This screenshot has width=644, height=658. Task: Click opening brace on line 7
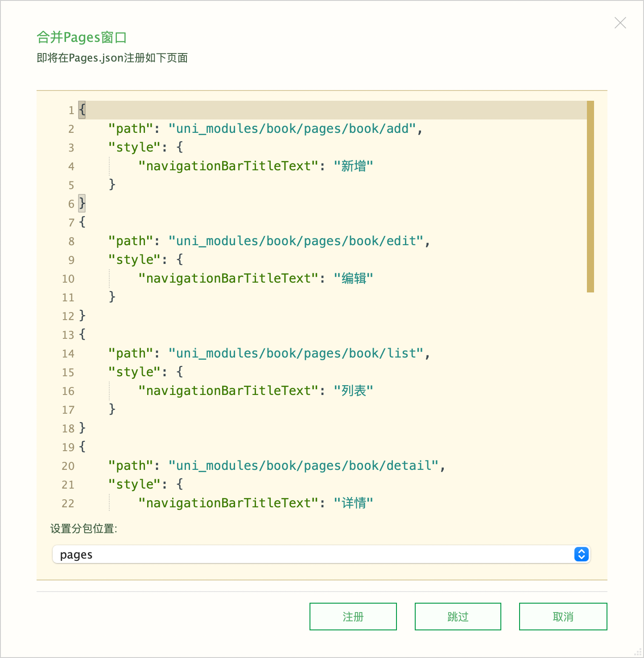click(82, 222)
